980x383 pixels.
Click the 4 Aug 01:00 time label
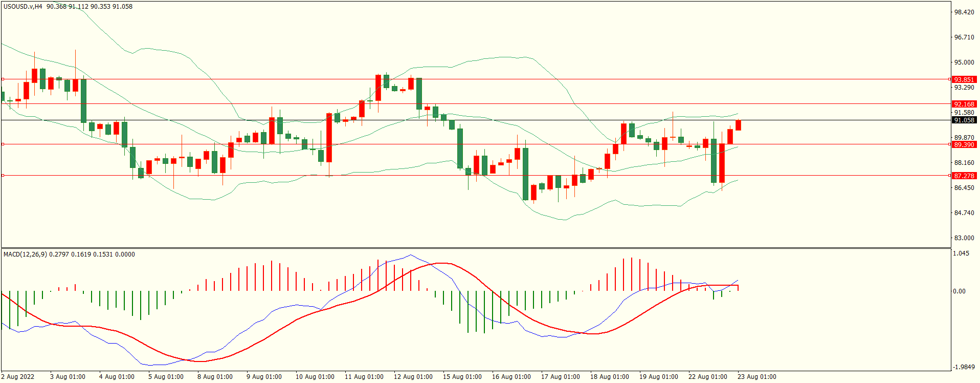[117, 377]
